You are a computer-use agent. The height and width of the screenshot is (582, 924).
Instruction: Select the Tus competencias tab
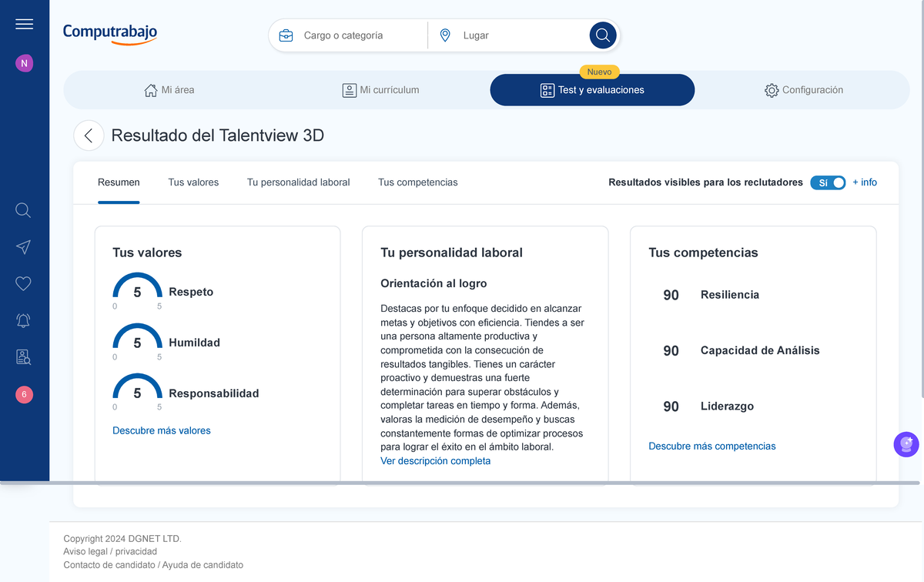click(417, 182)
